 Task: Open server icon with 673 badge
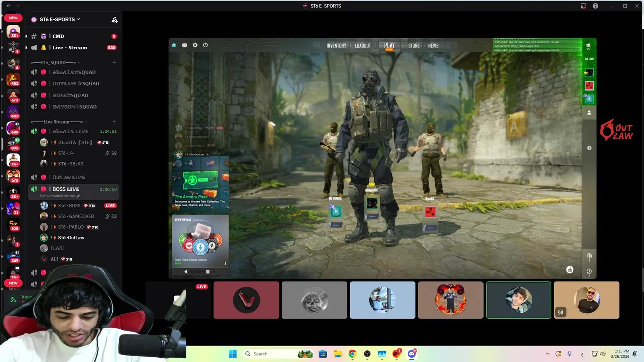tap(13, 95)
